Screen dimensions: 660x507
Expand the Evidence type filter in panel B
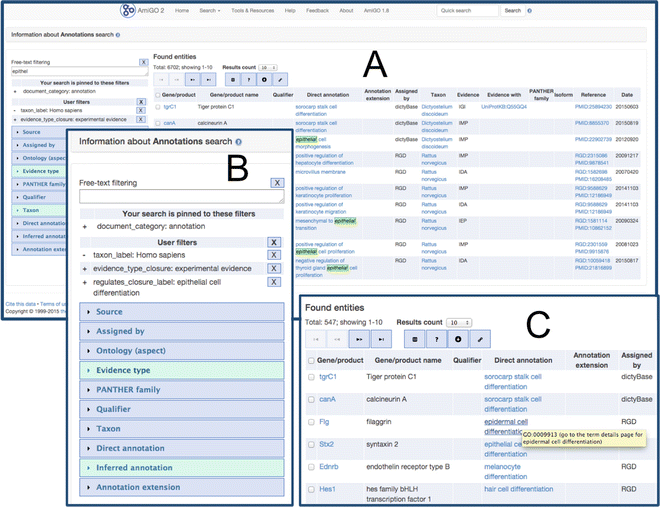tap(182, 370)
